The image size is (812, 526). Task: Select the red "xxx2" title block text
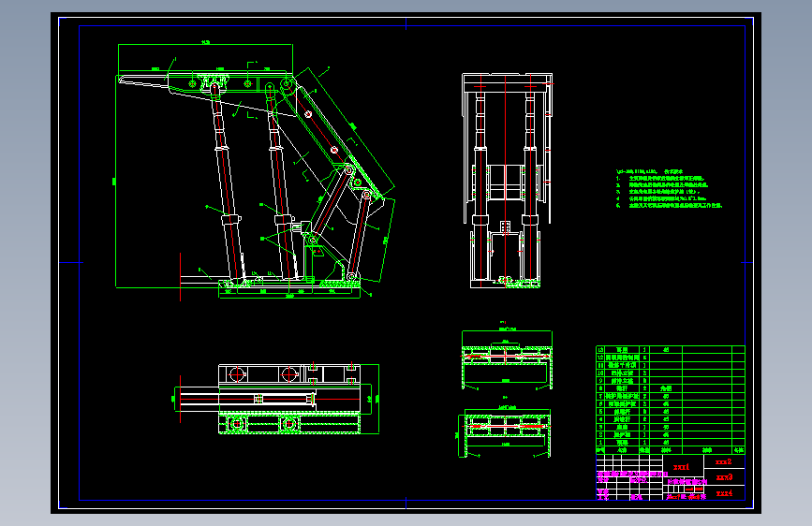pyautogui.click(x=723, y=461)
